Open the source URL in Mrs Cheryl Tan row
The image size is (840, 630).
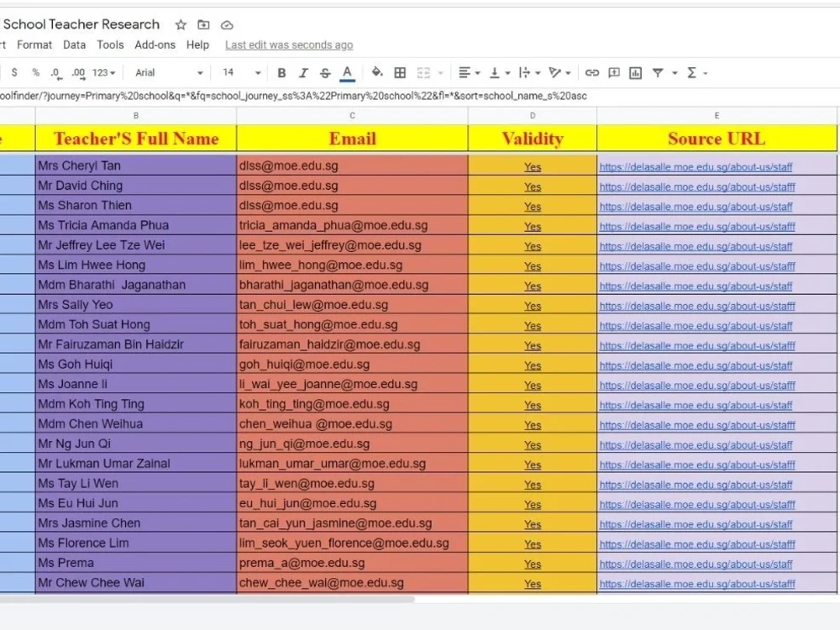click(x=696, y=167)
